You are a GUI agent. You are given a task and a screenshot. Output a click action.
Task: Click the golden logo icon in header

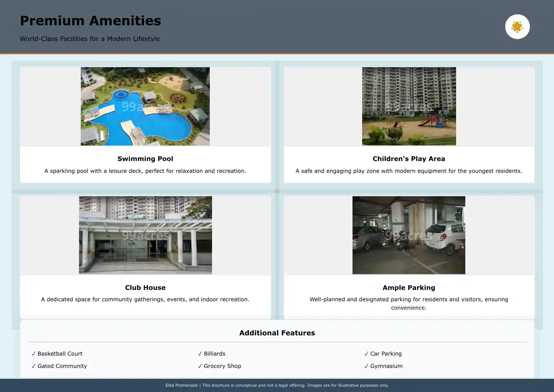517,27
